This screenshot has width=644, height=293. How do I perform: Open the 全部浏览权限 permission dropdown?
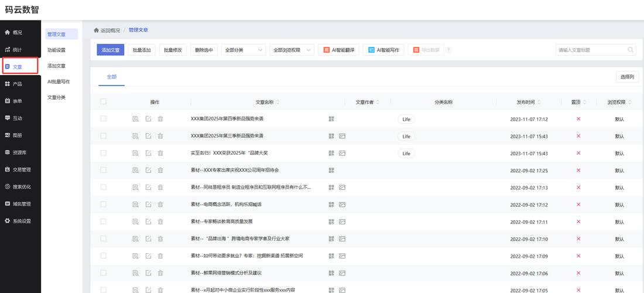[x=292, y=50]
